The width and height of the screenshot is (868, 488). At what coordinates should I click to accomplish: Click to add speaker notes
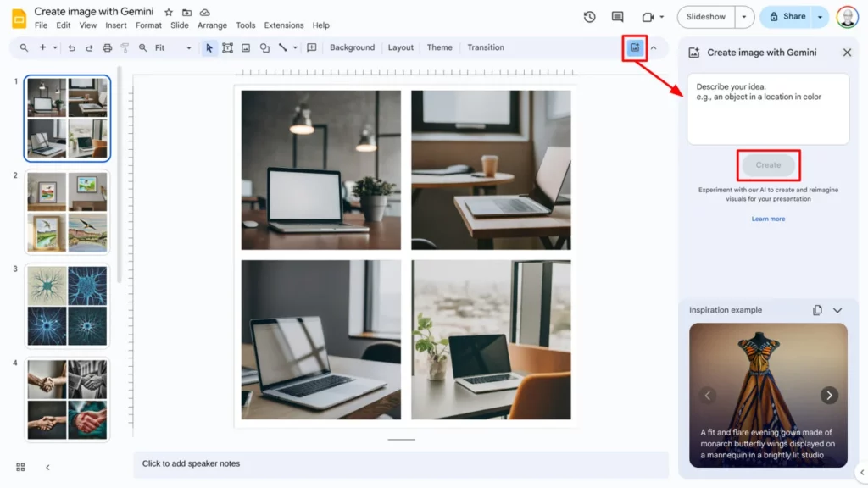tap(401, 463)
